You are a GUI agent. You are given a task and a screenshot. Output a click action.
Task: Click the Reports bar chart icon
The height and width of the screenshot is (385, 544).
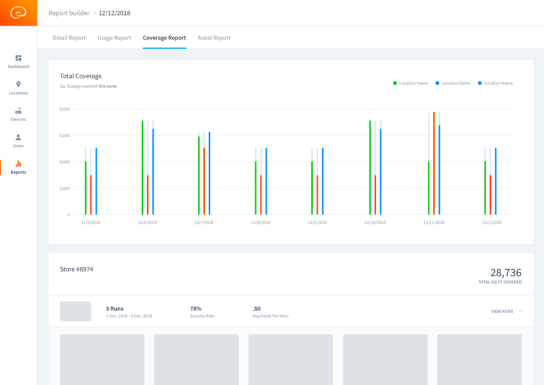18,163
